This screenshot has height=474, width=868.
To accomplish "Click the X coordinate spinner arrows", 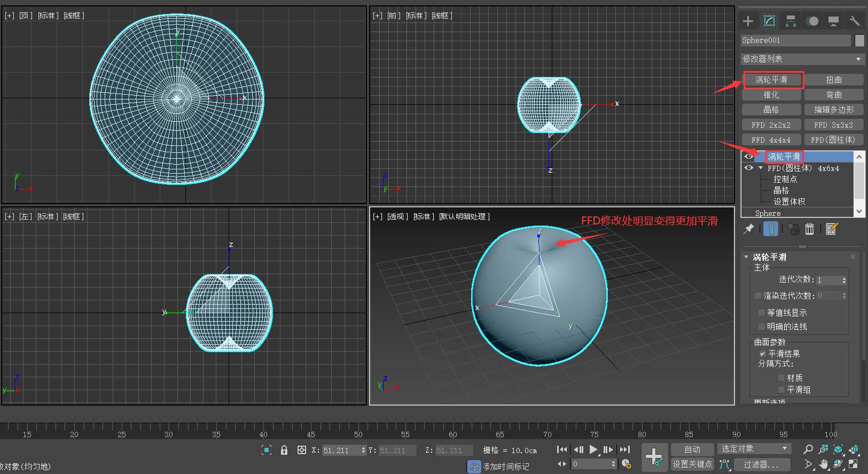I will 363,450.
